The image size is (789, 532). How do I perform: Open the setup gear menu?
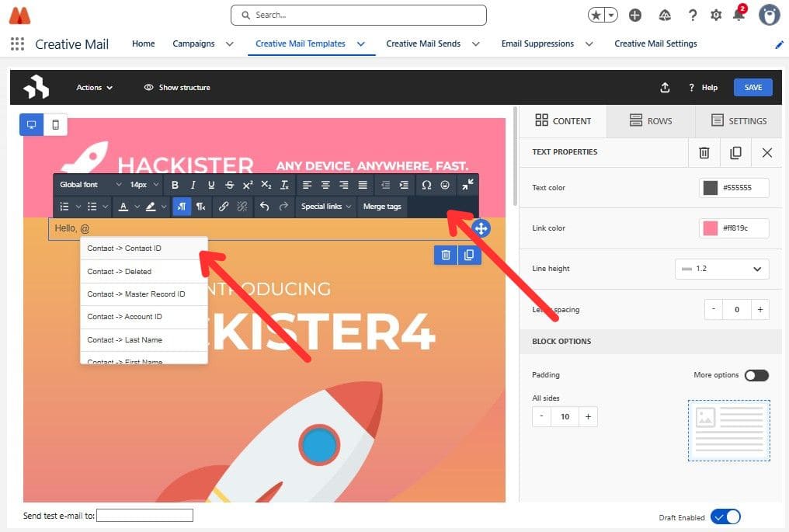[715, 15]
